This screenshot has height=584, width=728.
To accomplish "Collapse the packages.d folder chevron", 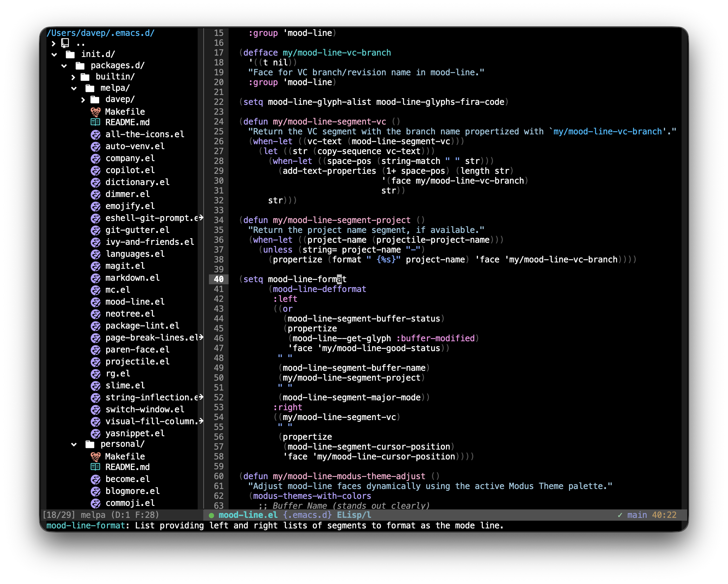I will (64, 66).
